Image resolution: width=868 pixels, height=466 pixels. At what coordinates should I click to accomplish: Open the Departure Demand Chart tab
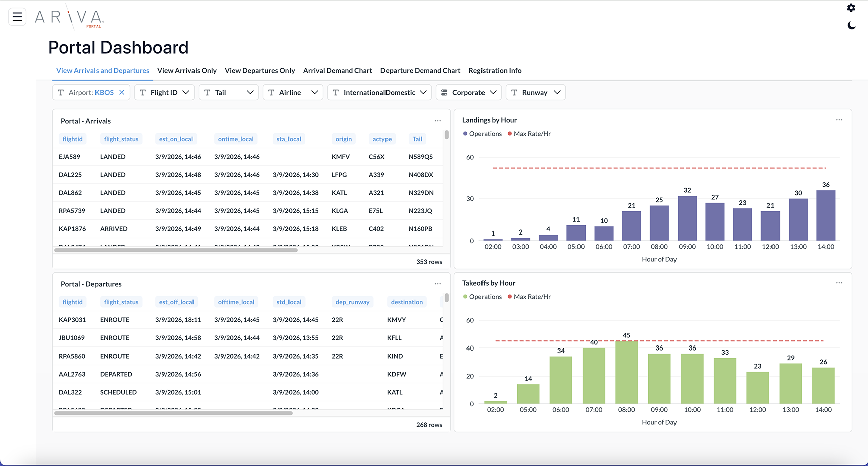tap(420, 71)
